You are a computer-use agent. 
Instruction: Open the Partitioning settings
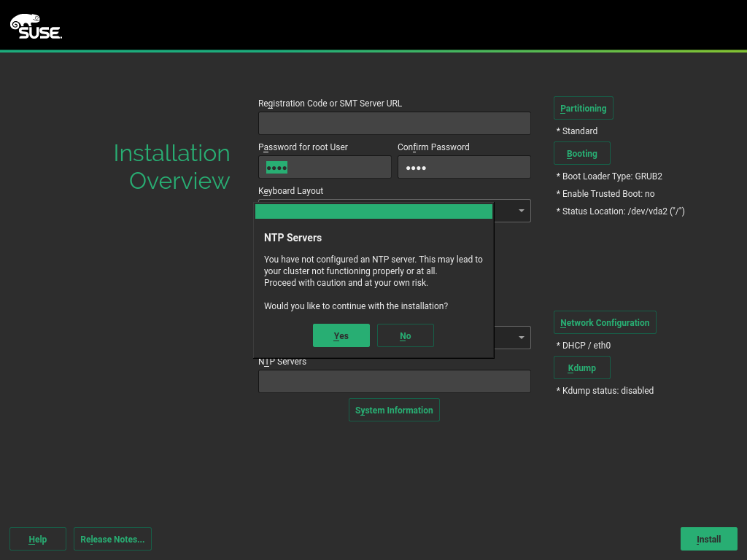point(583,108)
